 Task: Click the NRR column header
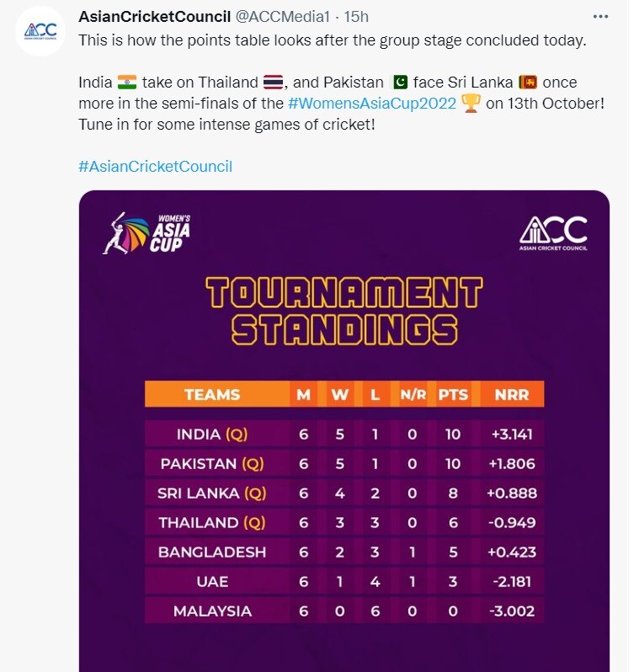(511, 394)
